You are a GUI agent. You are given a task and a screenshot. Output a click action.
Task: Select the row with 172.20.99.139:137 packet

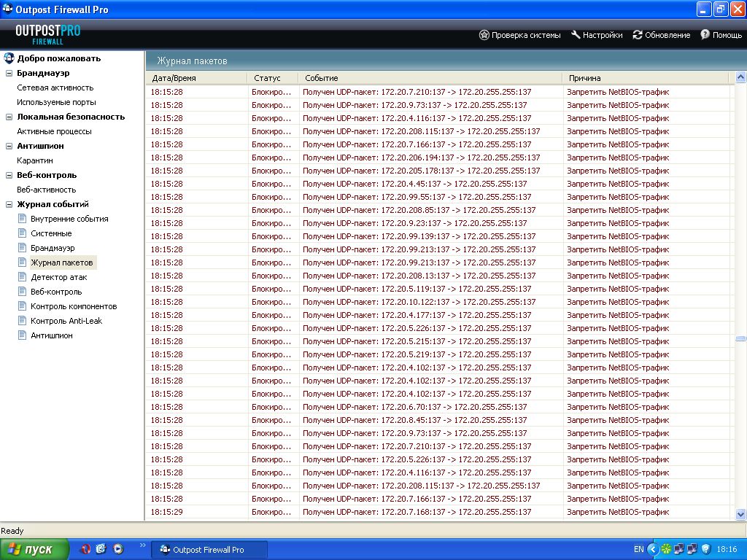(438, 236)
